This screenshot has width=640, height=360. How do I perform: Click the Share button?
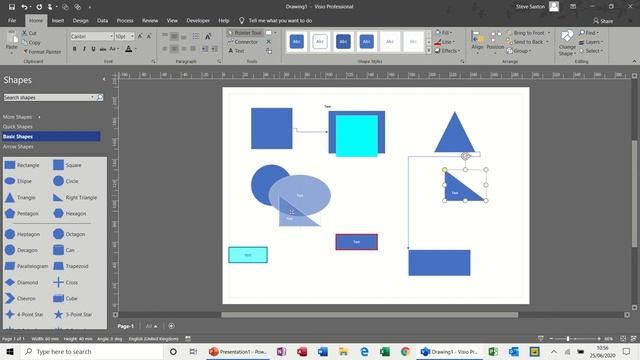click(603, 20)
